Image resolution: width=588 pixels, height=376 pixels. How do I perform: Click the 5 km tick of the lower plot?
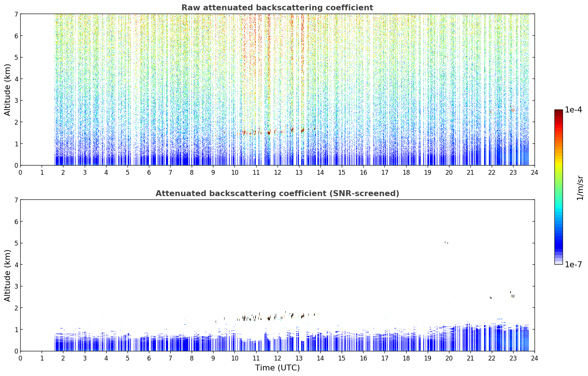[16, 243]
